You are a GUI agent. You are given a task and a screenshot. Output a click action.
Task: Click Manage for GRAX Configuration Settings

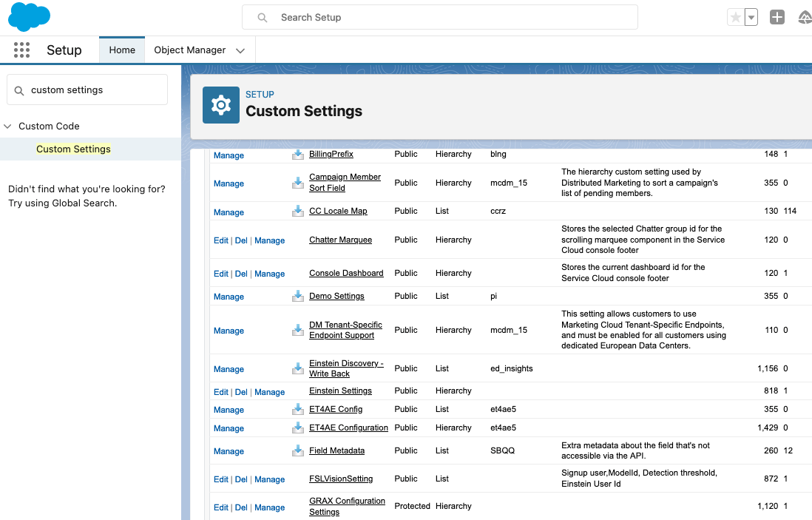click(x=269, y=507)
